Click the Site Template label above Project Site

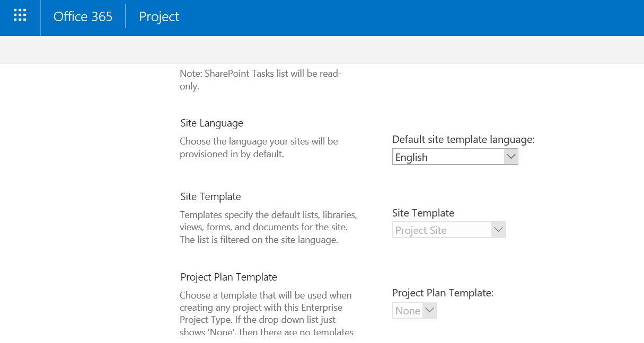(423, 213)
